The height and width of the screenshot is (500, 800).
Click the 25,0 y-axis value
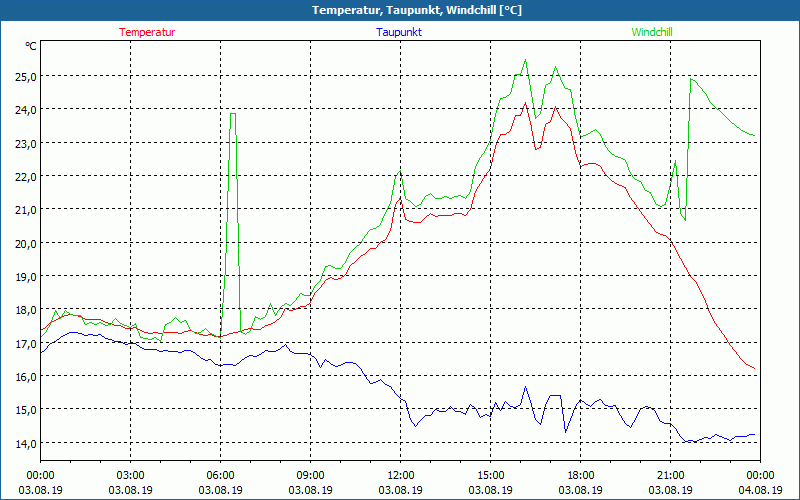click(25, 77)
